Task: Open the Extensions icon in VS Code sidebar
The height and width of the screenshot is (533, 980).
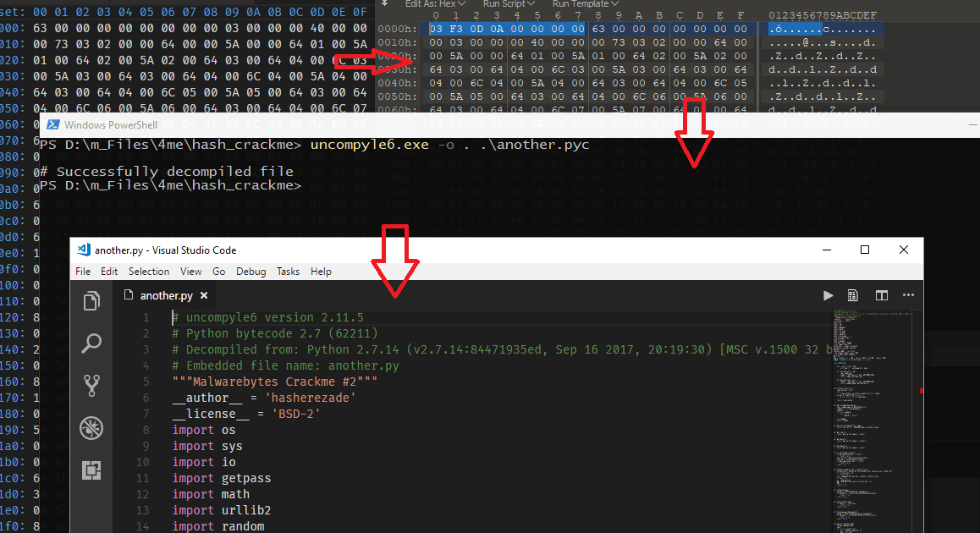Action: (91, 470)
